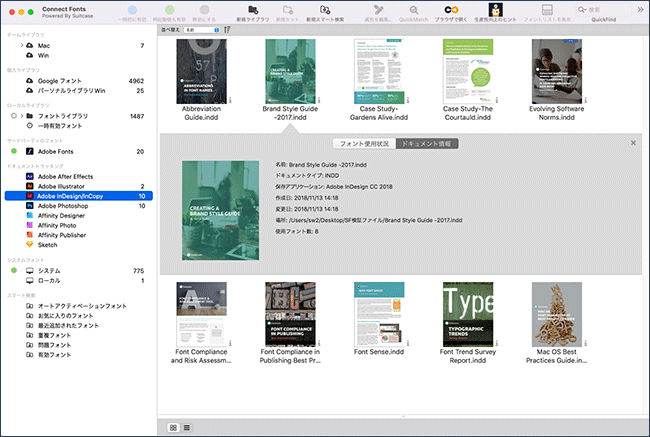The image size is (650, 437).
Task: Select Case Study-Gardens Alive.indd thumbnail
Action: pos(379,71)
